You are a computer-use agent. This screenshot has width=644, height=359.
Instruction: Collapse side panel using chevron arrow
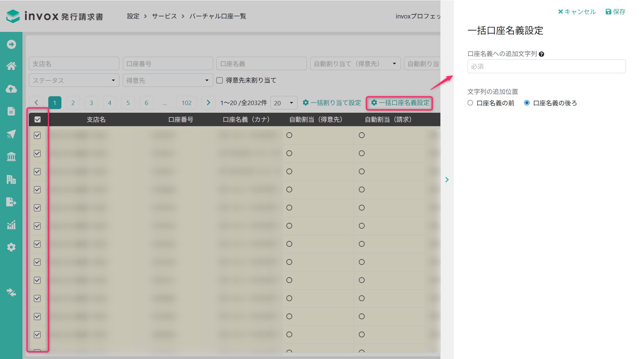point(447,180)
